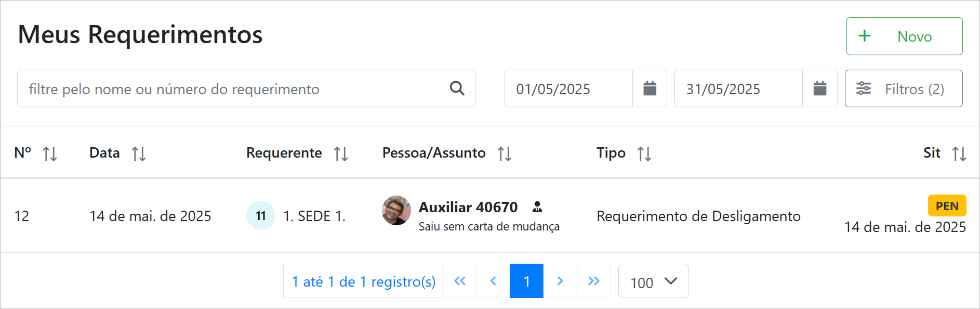
Task: Sort by Requerente column
Action: click(x=341, y=153)
